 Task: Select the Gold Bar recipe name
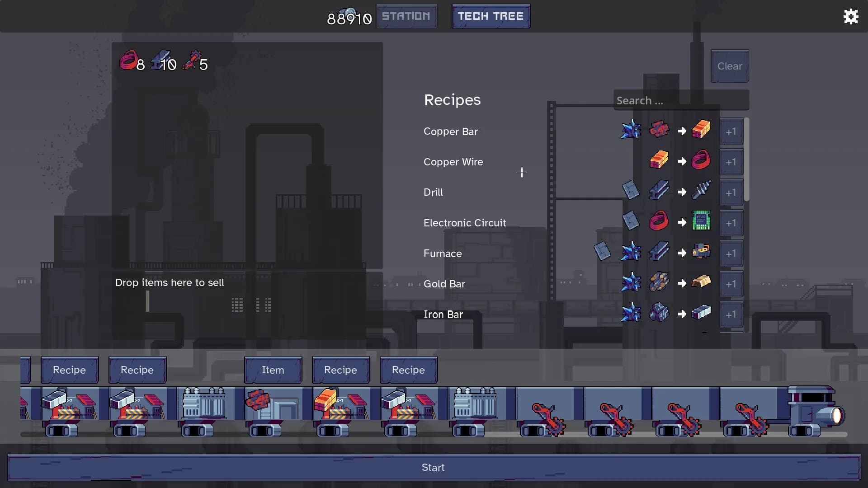pyautogui.click(x=444, y=284)
